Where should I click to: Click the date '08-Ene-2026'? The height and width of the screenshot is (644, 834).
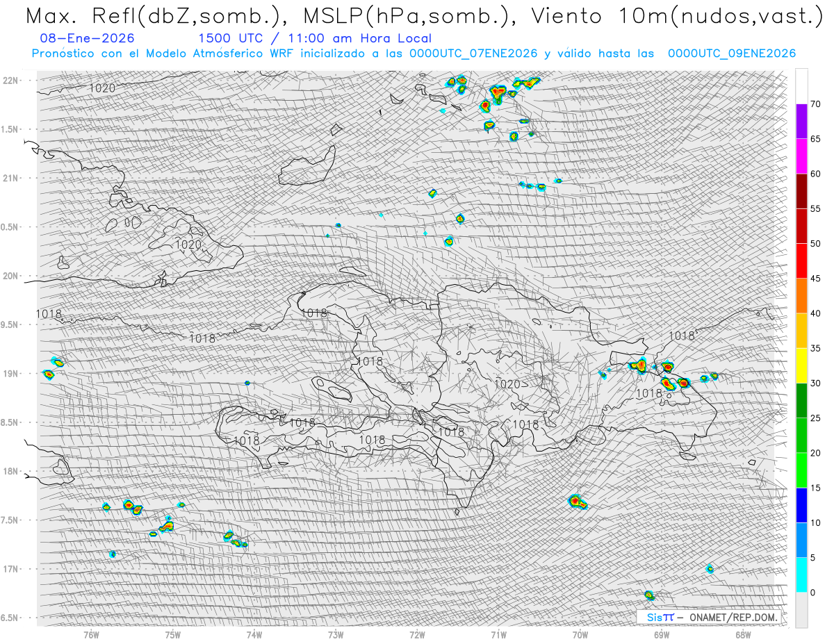pos(88,38)
